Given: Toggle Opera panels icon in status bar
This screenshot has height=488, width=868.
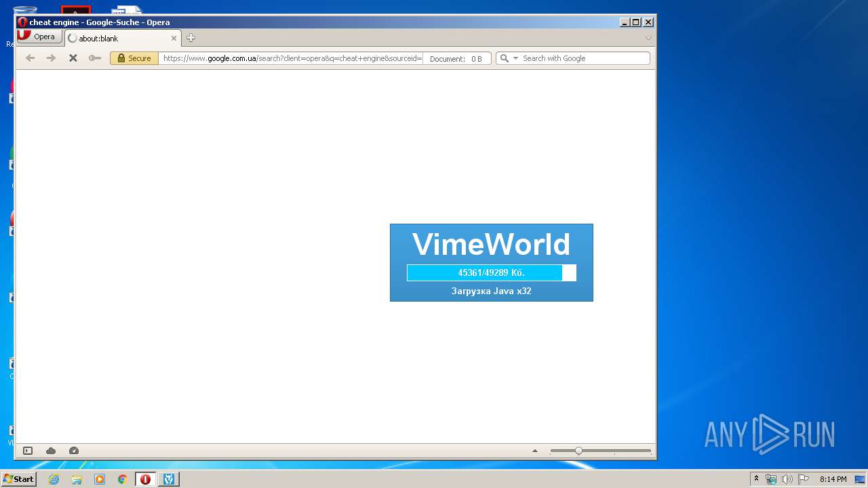Looking at the screenshot, I should tap(28, 451).
